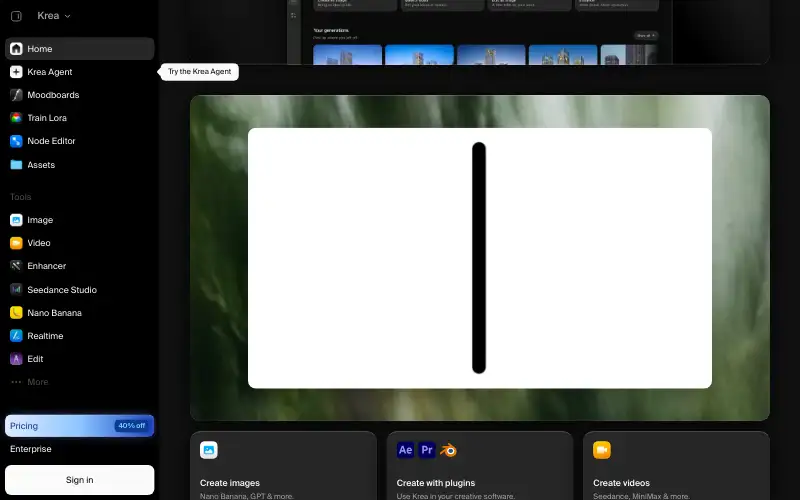Open Node Editor menu label

pyautogui.click(x=51, y=141)
